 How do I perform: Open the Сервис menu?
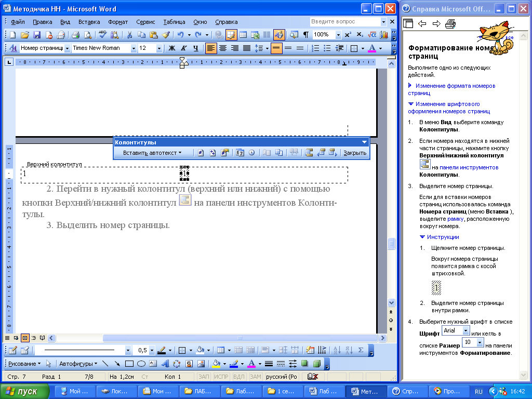click(145, 22)
